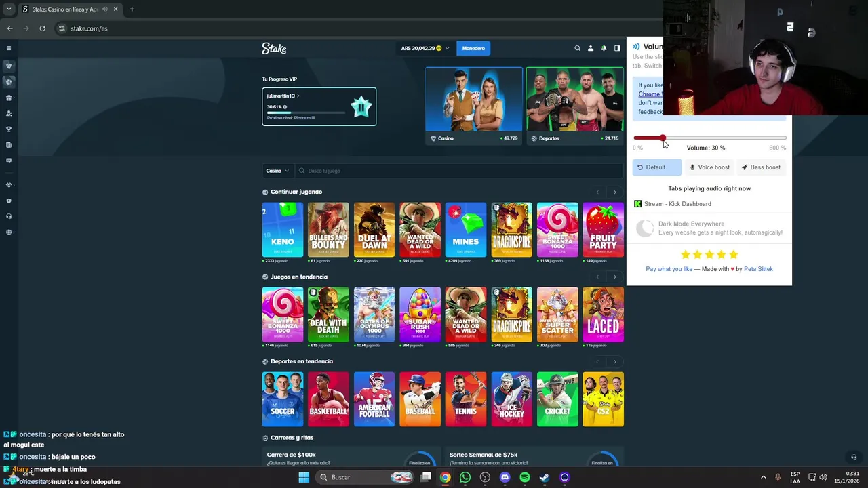Open the user profile icon in header
Screen dimensions: 868x488
[x=590, y=48]
